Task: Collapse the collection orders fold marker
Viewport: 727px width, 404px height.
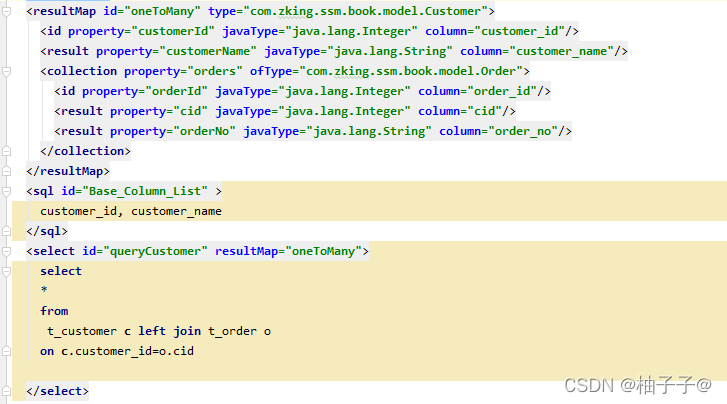Action: (6, 71)
